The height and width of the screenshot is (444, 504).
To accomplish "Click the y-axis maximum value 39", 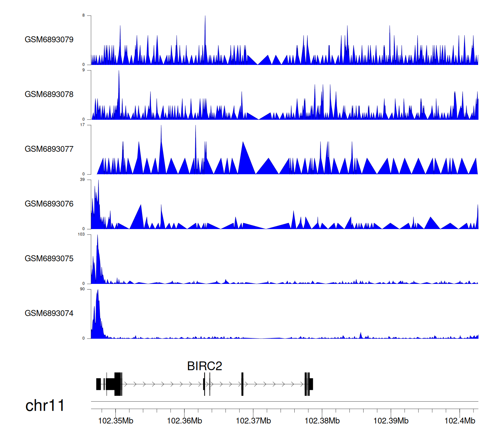I will tap(82, 180).
